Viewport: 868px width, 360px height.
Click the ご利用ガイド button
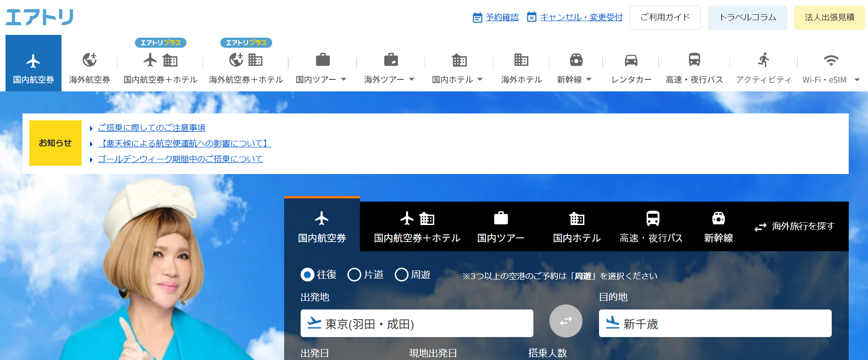(x=665, y=17)
